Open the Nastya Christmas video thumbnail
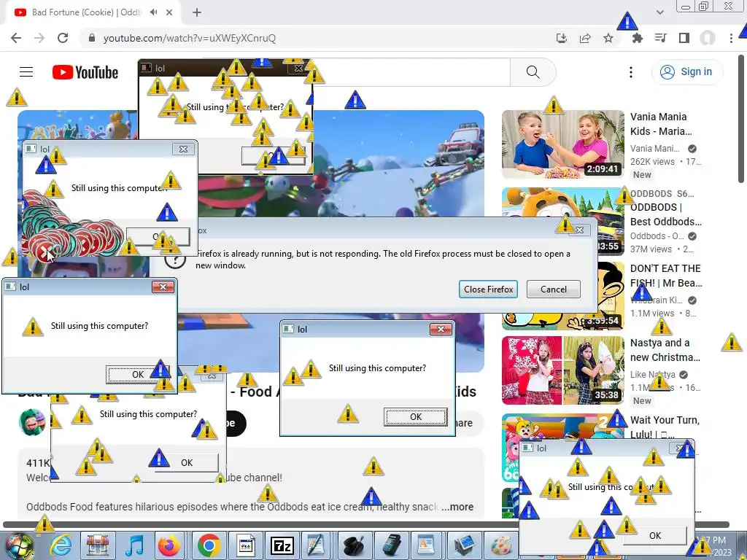This screenshot has width=747, height=560. tap(563, 370)
